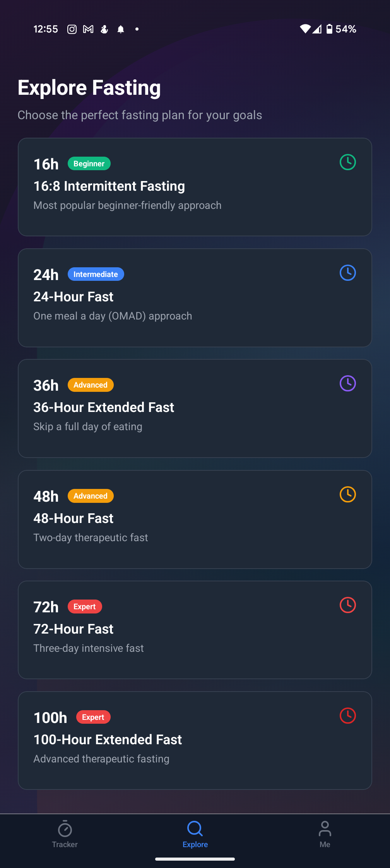Click the clock icon on the 100h card
This screenshot has height=868, width=390.
pos(347,716)
